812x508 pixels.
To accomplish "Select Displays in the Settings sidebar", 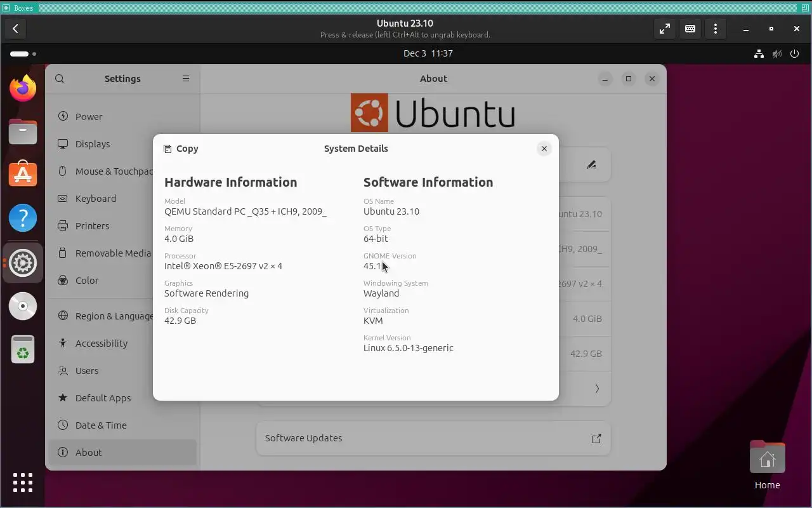I will click(x=122, y=144).
